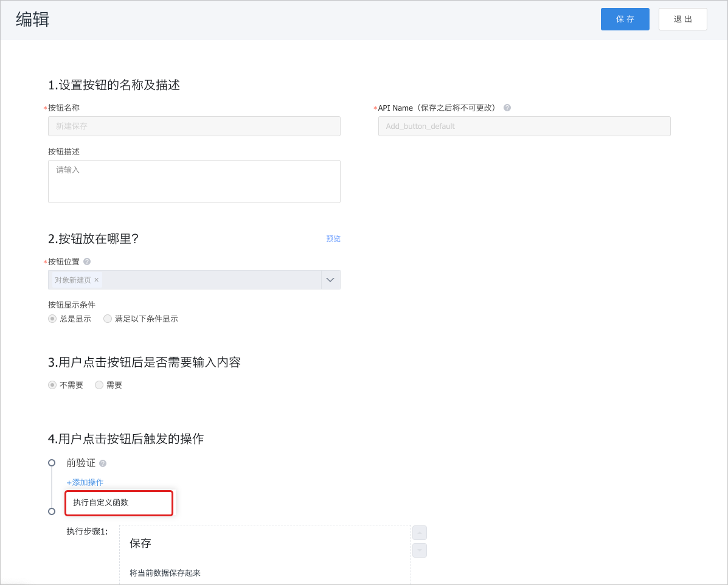Remove the 对象新建页 tag with its x
This screenshot has width=728, height=585.
(x=96, y=280)
